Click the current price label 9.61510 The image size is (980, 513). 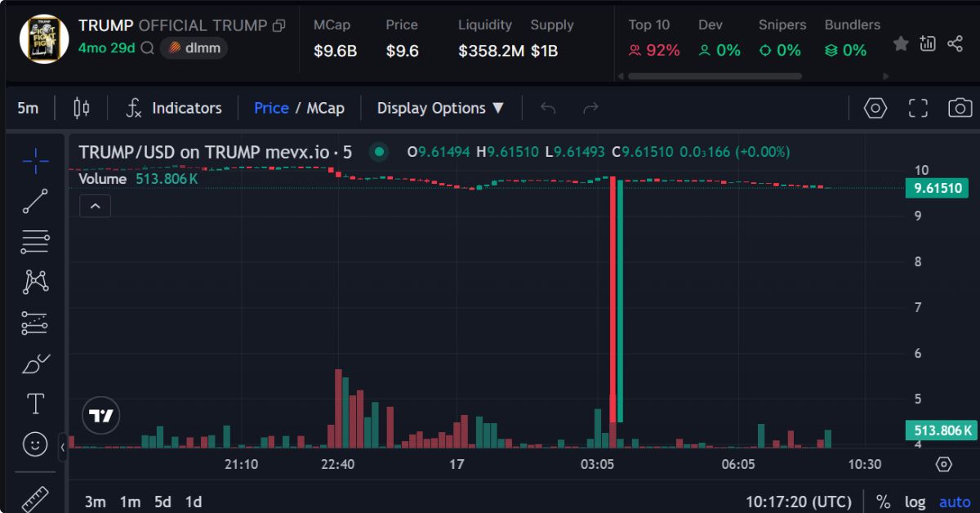tap(938, 189)
